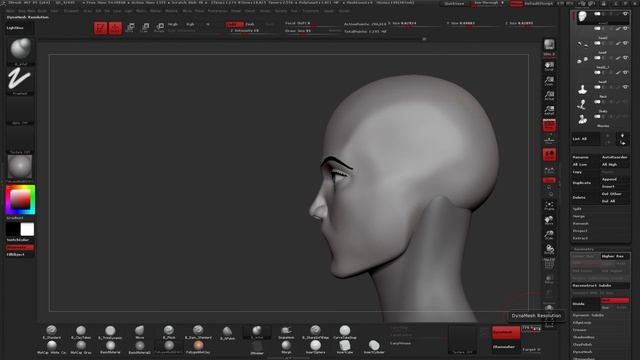The image size is (640, 360).
Task: Choose the Morph brush icon
Action: (286, 347)
